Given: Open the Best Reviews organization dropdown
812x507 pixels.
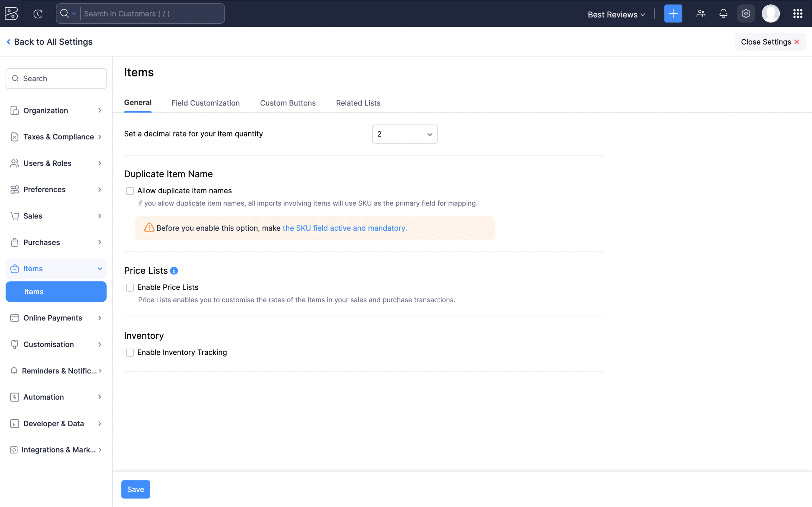Looking at the screenshot, I should click(x=616, y=14).
